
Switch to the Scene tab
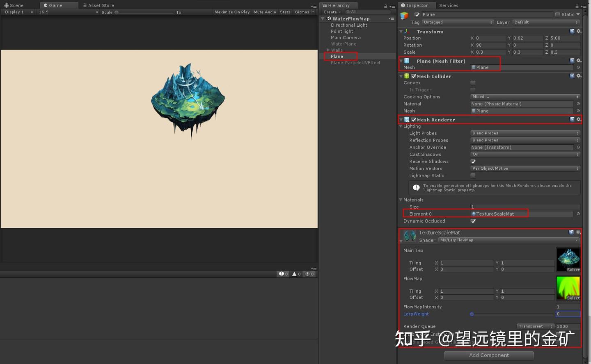click(x=14, y=5)
